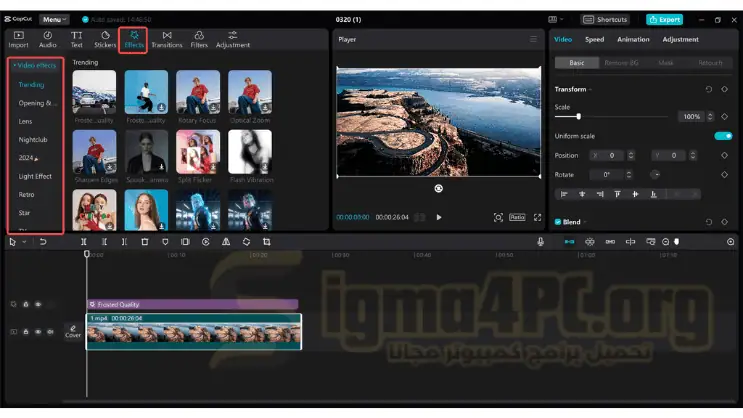Open the Audio panel
Viewport: 743px width, 418px height.
[x=47, y=39]
